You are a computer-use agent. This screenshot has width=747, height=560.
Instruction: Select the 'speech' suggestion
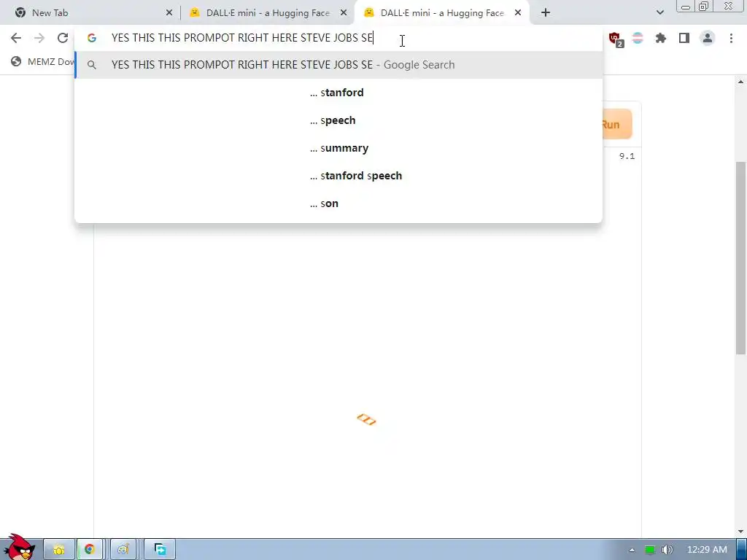point(338,120)
